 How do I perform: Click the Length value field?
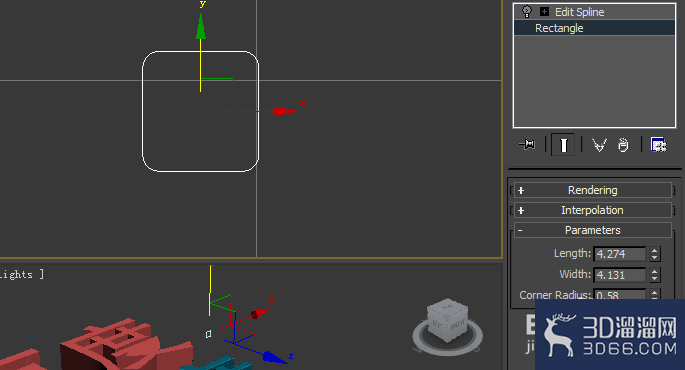tap(619, 254)
